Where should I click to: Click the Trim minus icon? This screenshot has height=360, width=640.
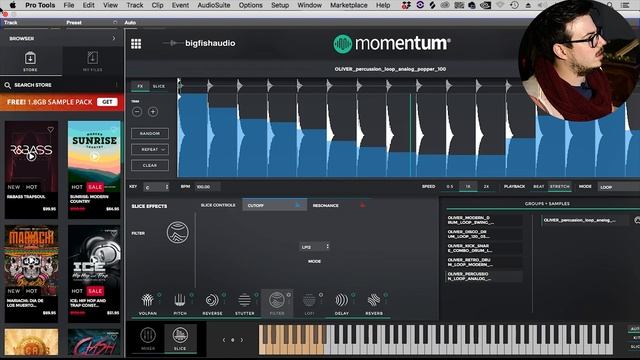pyautogui.click(x=137, y=111)
